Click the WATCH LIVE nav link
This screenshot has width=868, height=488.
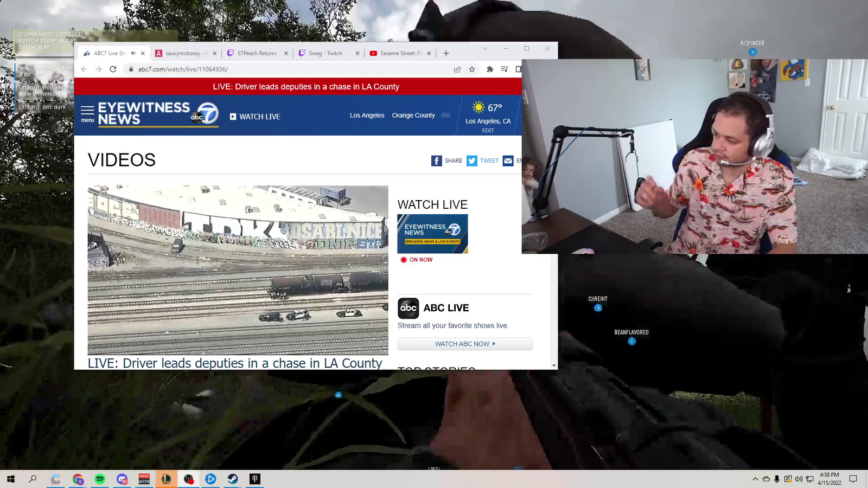255,117
